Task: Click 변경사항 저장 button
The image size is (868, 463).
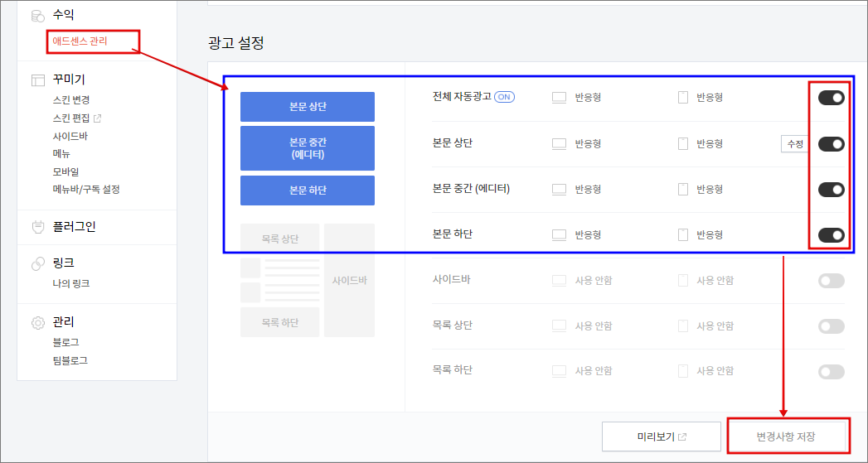Action: [786, 437]
